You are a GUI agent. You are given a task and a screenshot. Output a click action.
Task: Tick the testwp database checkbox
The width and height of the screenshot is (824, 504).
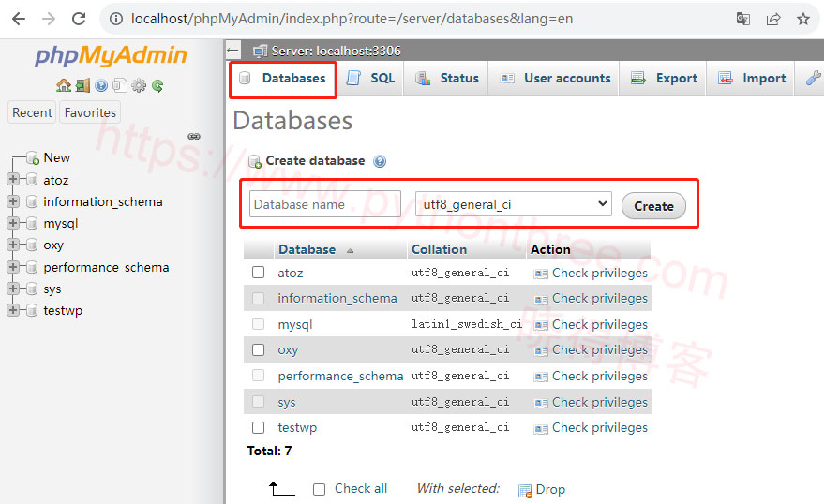258,427
